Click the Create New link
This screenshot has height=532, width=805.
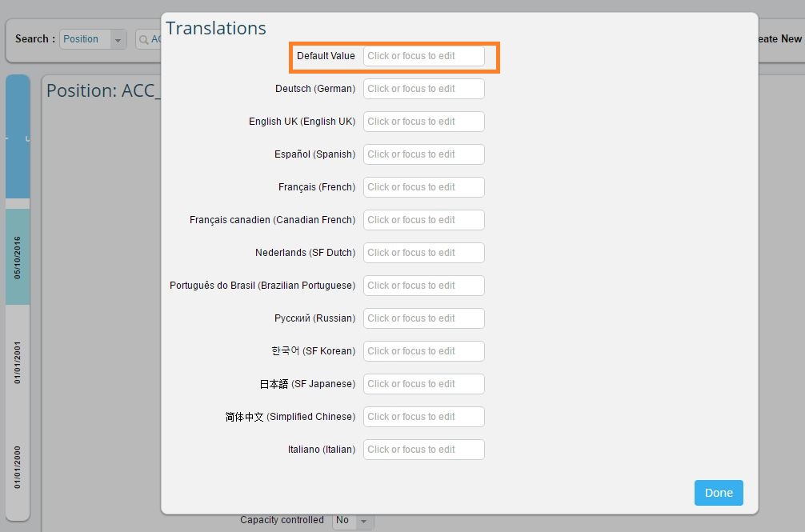[780, 39]
